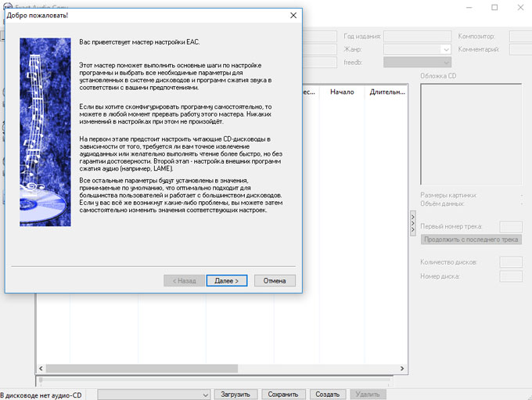Viewport: 532px width, 400px height.
Task: Click the Количество дисков field
Action: click(510, 262)
